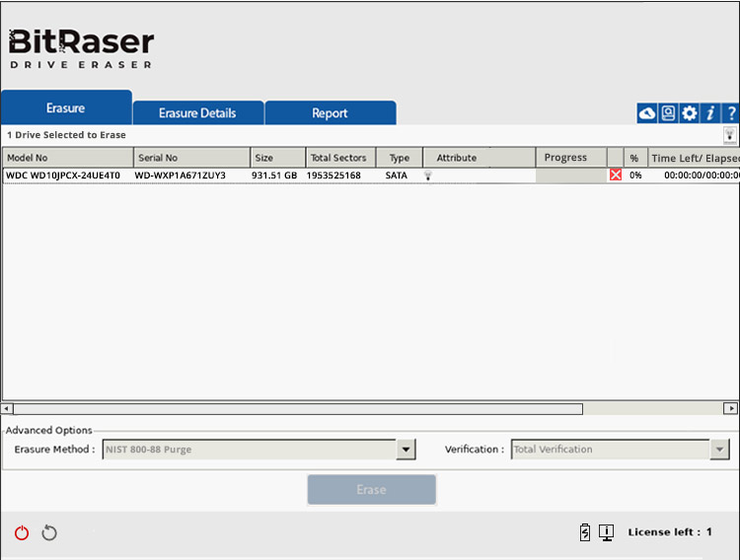
Task: Click the BitRaser Drive Eraser logo
Action: point(81,49)
